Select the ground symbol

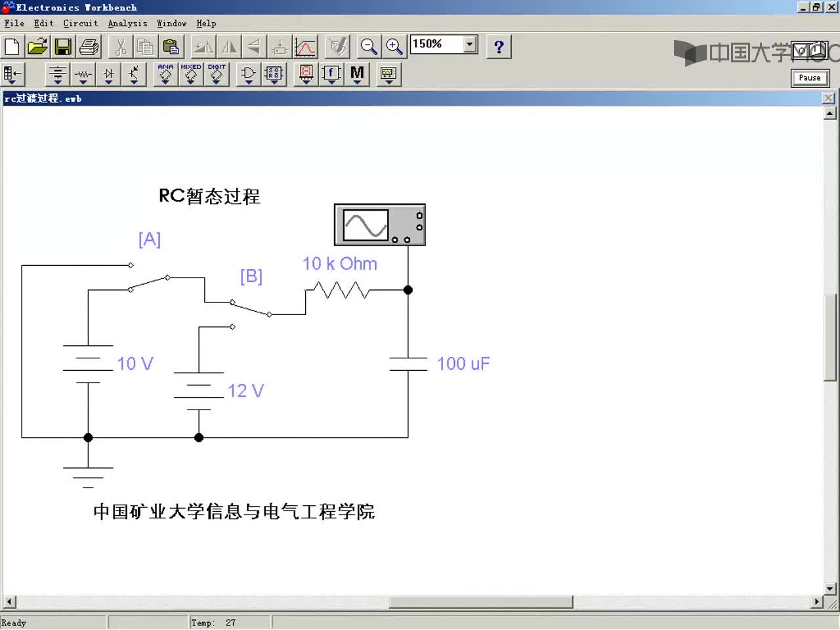[x=88, y=477]
